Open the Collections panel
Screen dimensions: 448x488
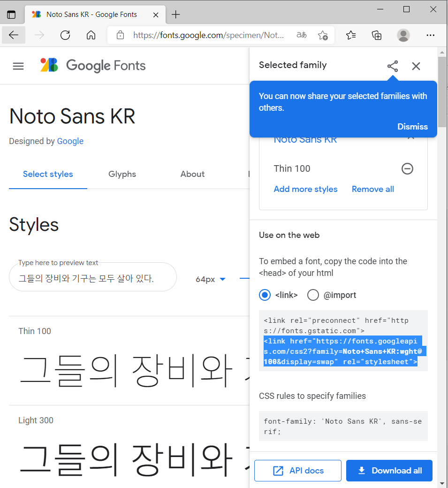coord(377,35)
